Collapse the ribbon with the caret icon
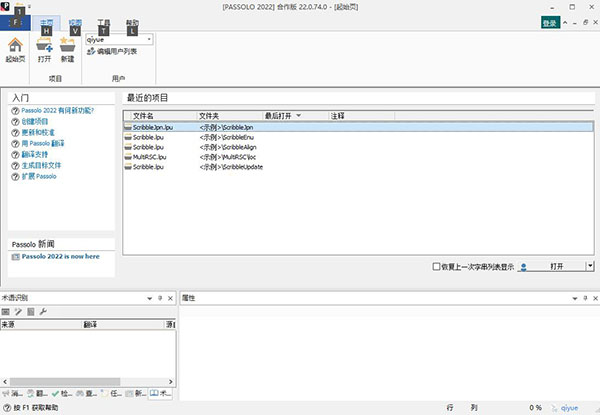The image size is (600, 415). click(x=565, y=23)
